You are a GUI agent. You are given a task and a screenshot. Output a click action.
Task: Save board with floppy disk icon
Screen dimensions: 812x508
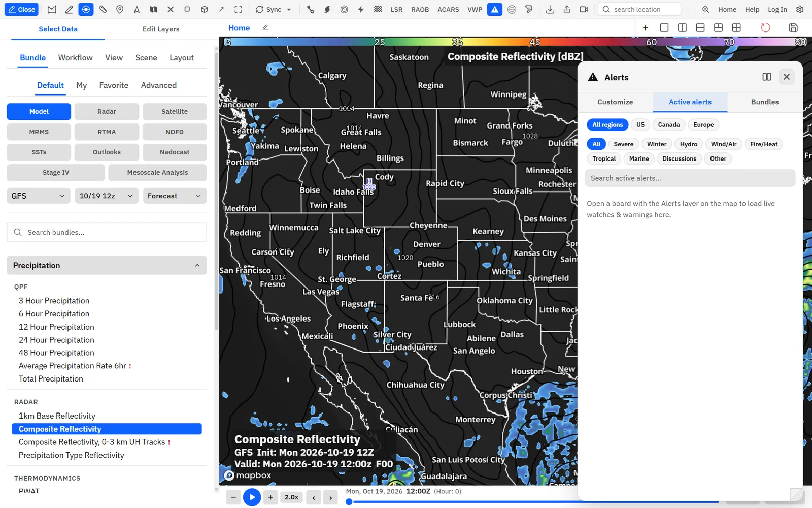(794, 28)
